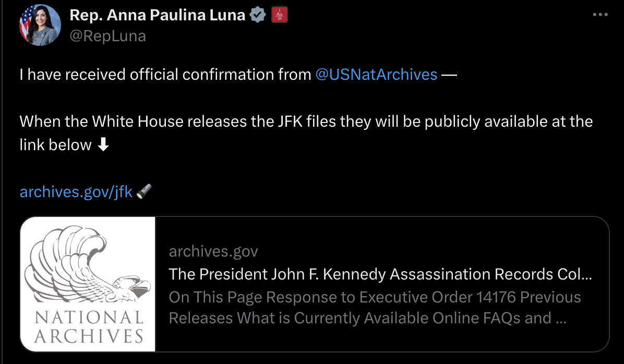Screen dimensions: 624x364
Task: Click the flashlight emoji beside the link
Action: pos(144,192)
